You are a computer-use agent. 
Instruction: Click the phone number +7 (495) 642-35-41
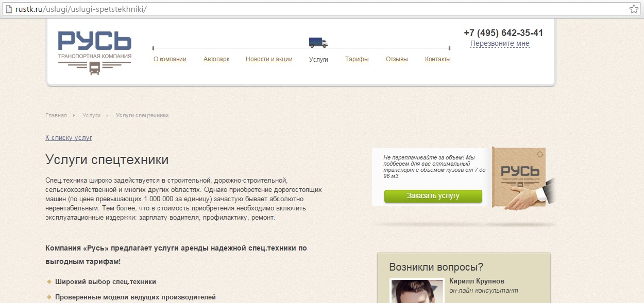[503, 32]
